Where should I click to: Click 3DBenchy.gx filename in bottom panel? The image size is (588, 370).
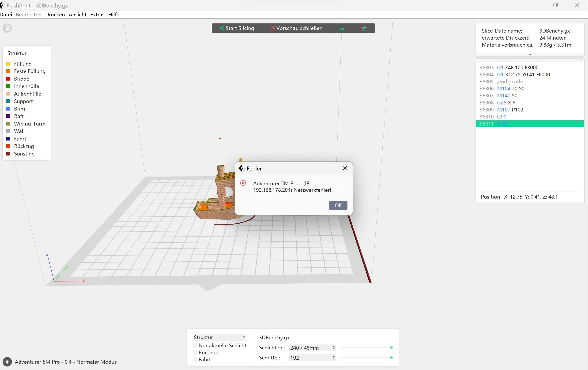(274, 337)
